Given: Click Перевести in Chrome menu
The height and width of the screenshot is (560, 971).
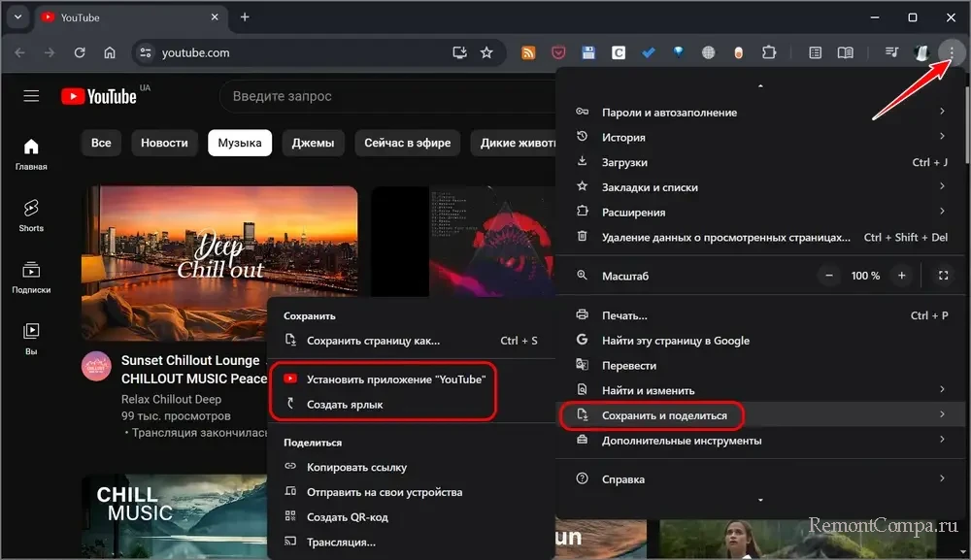Looking at the screenshot, I should (x=760, y=365).
